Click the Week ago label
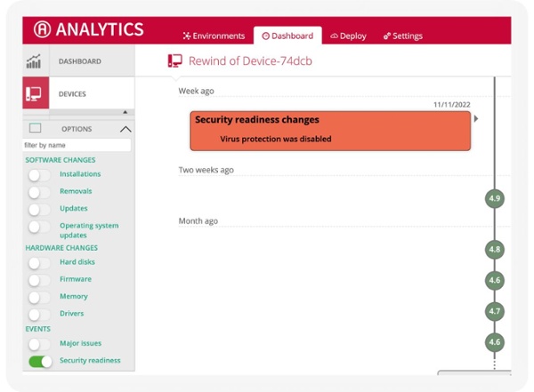The width and height of the screenshot is (534, 392). (196, 91)
